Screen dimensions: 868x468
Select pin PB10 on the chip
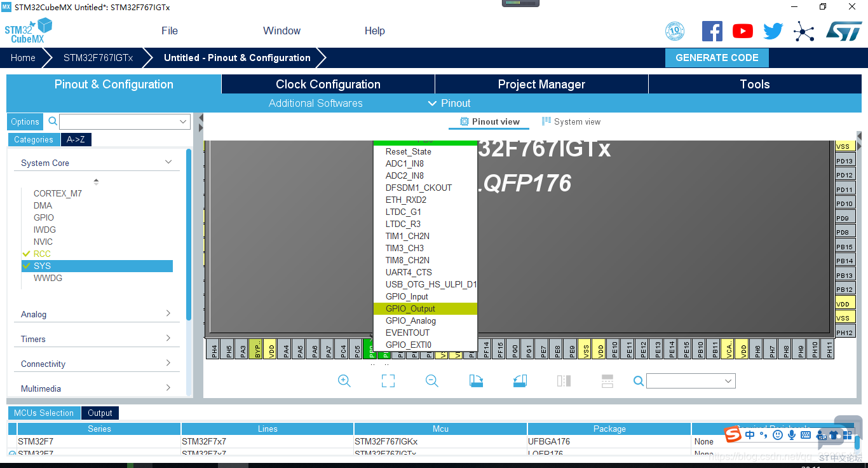pyautogui.click(x=700, y=349)
